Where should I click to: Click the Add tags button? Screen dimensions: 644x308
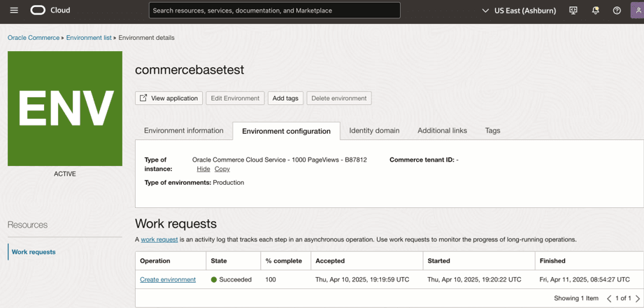point(285,98)
